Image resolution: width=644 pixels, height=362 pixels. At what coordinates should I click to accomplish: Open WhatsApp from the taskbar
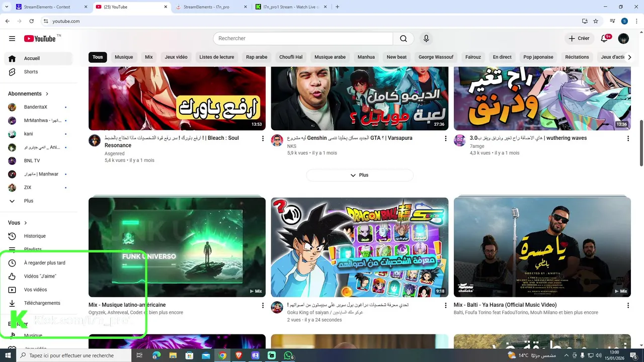(x=288, y=355)
